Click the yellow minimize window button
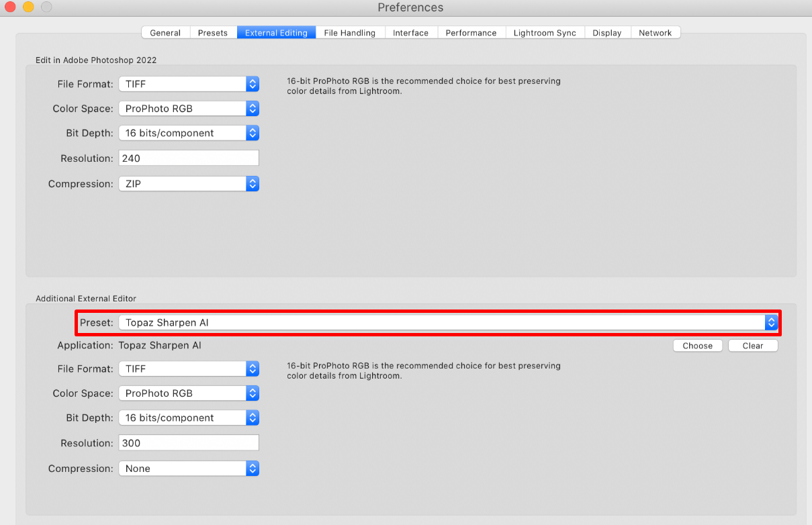 (x=28, y=7)
